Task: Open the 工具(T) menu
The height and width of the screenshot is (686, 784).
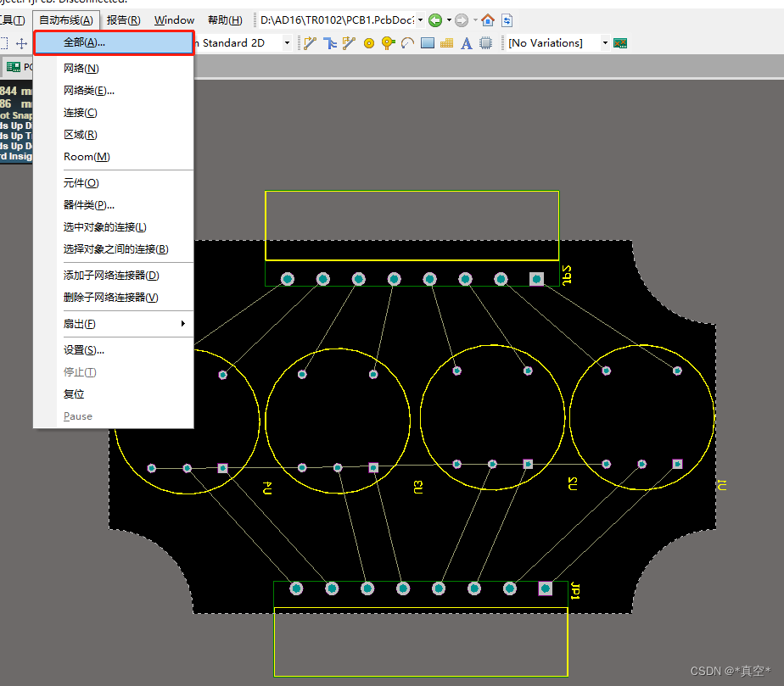Action: pyautogui.click(x=12, y=20)
